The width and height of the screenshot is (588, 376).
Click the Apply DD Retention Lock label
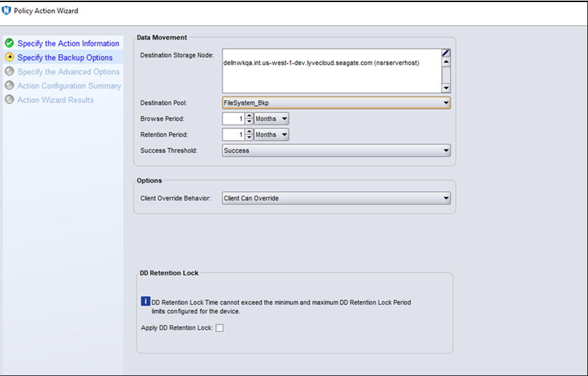(x=177, y=327)
